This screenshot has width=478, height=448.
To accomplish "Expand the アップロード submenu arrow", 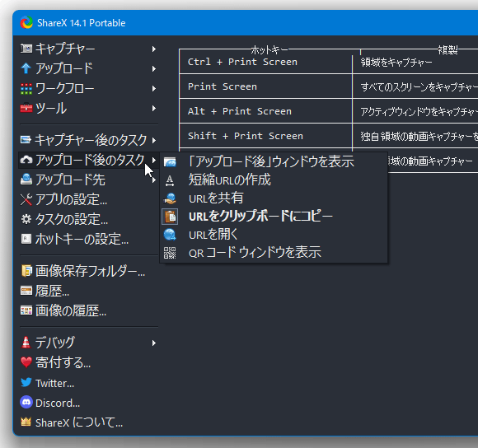I will (x=154, y=69).
